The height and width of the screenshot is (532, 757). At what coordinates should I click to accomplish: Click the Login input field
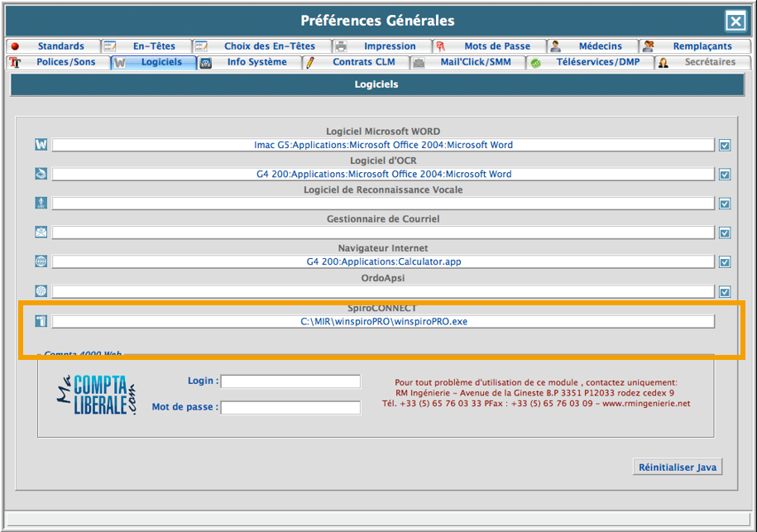pyautogui.click(x=290, y=381)
